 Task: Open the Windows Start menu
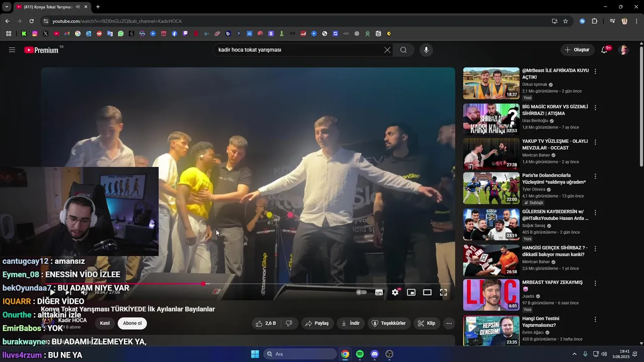(255, 354)
